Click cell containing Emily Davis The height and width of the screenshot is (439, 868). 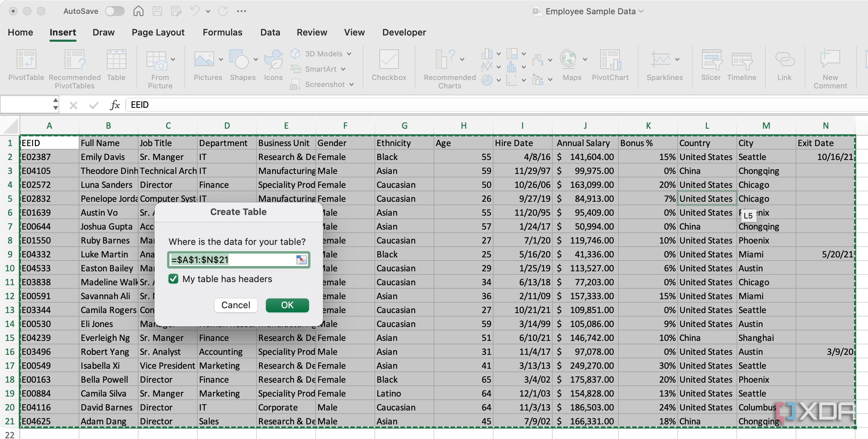point(108,157)
